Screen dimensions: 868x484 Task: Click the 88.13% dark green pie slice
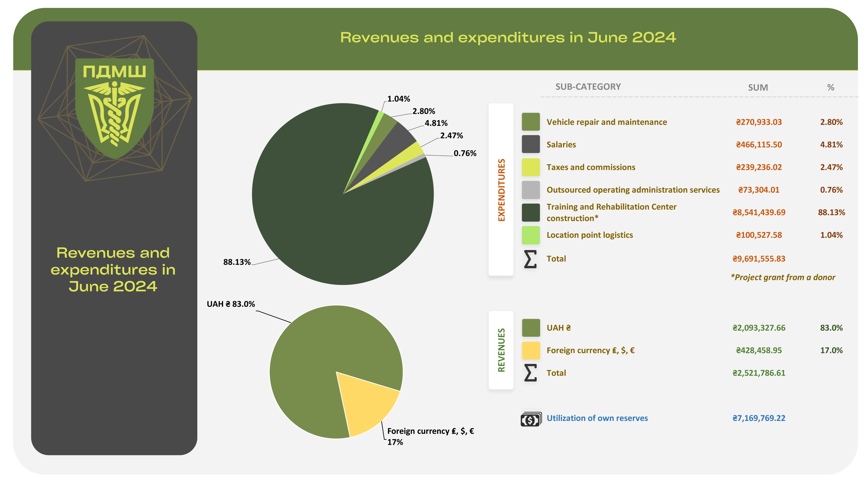[323, 229]
